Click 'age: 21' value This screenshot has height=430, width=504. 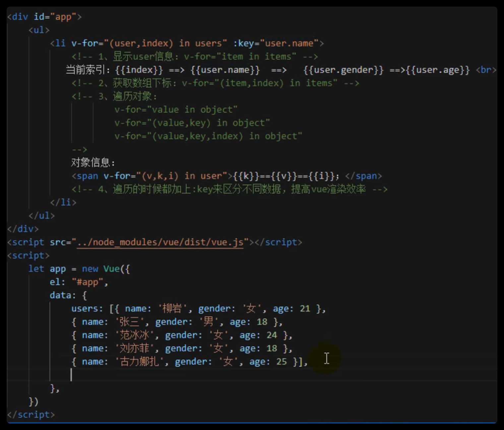coord(291,308)
